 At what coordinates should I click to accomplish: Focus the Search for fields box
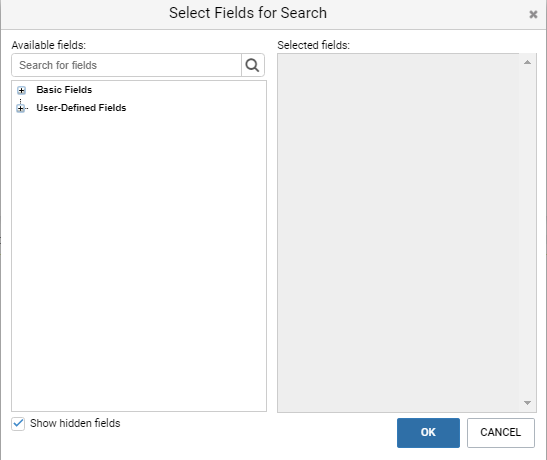coord(127,65)
